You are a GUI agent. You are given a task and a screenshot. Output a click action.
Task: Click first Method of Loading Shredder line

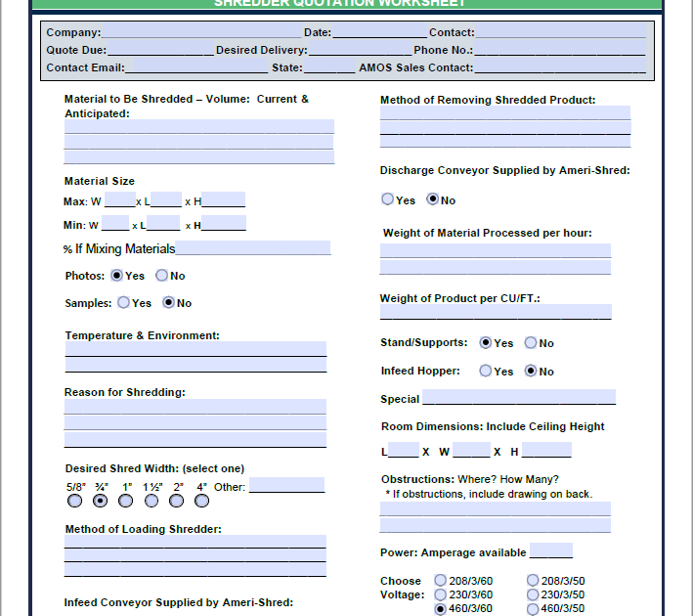(x=195, y=542)
